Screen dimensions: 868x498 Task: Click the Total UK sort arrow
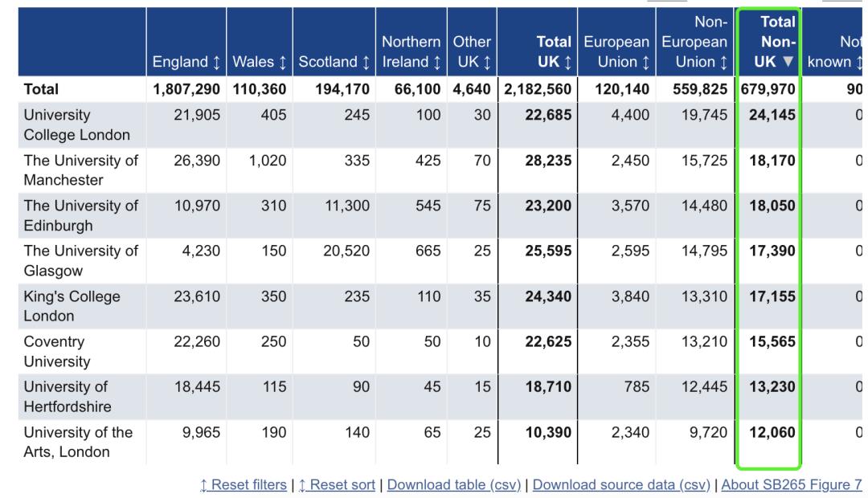[x=566, y=62]
